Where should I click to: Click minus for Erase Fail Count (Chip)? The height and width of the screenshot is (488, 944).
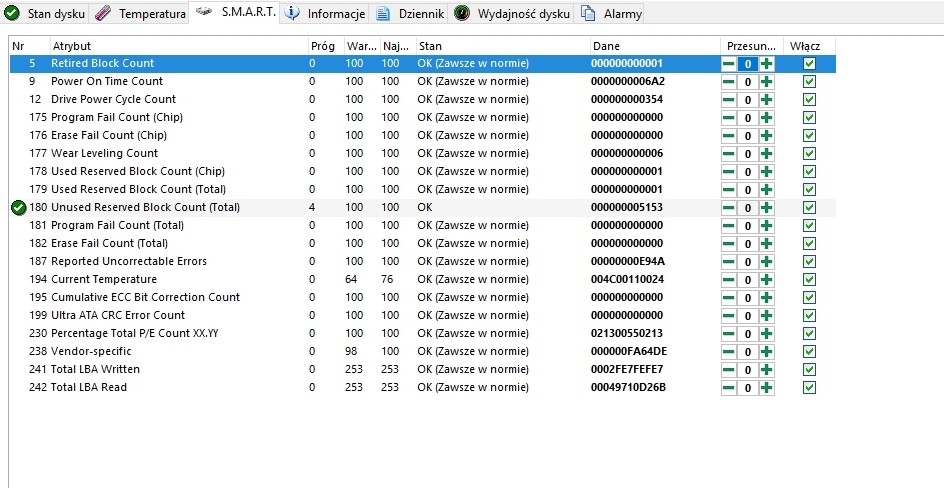tap(728, 136)
